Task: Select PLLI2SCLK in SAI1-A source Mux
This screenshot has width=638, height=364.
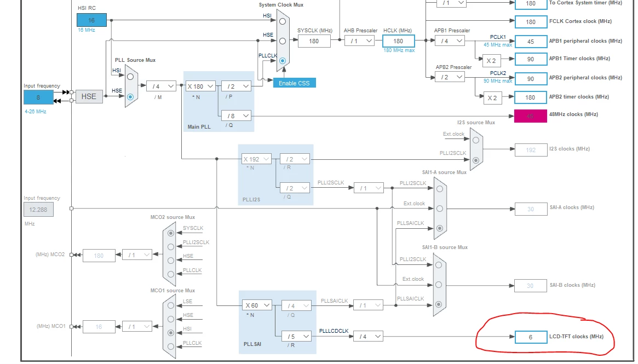Action: coord(439,189)
